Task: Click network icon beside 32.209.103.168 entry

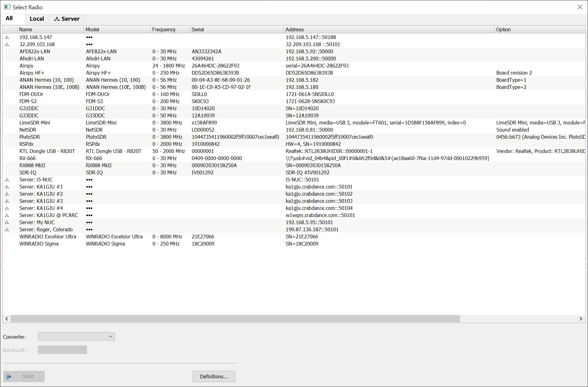Action: (x=7, y=44)
